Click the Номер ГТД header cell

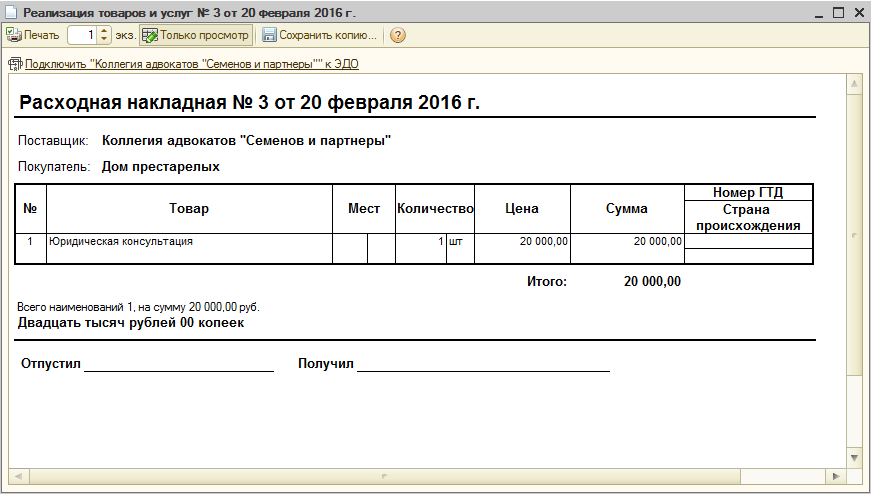[748, 192]
